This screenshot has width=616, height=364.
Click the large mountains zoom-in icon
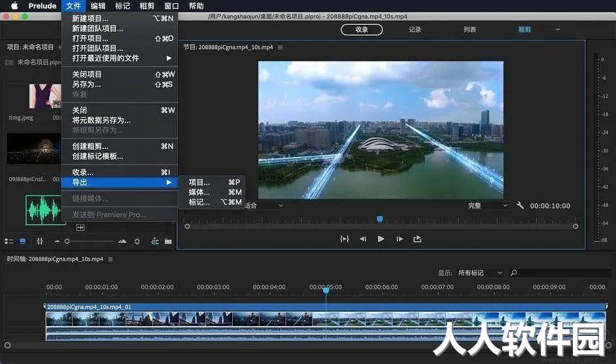click(122, 241)
